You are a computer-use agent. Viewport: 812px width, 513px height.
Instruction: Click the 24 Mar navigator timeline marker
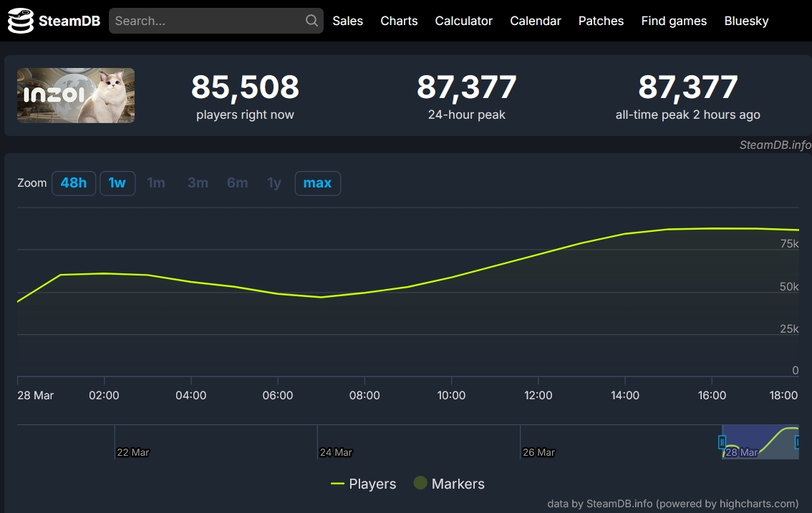pyautogui.click(x=335, y=452)
